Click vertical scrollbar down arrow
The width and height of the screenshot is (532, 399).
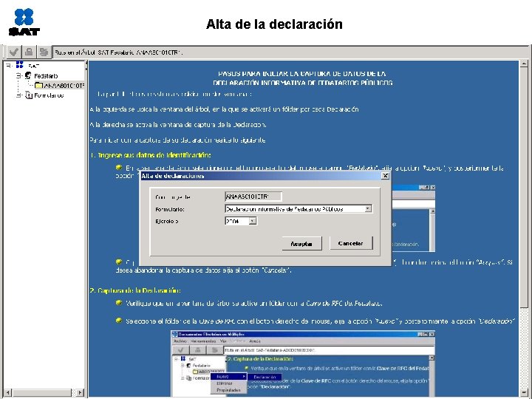pyautogui.click(x=524, y=393)
